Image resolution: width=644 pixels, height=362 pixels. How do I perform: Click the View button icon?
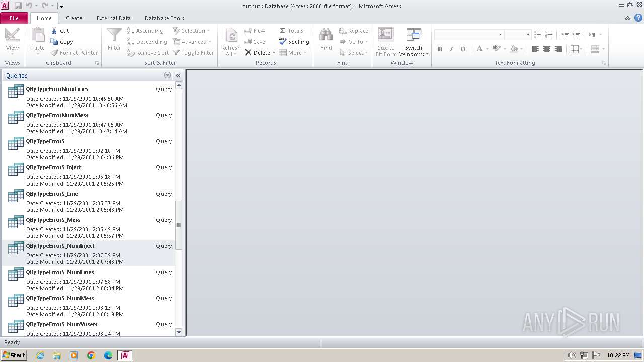(12, 35)
